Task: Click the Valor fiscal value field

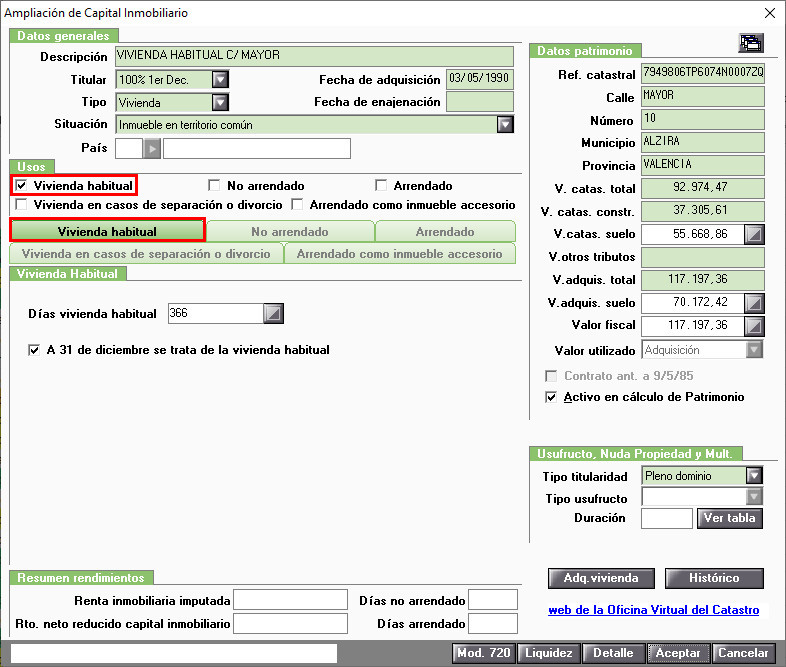Action: pos(693,326)
